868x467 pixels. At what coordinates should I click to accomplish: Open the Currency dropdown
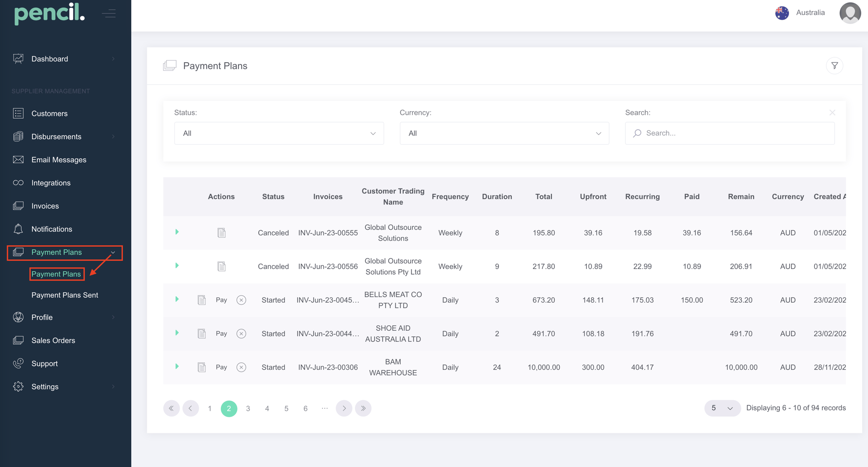[504, 133]
